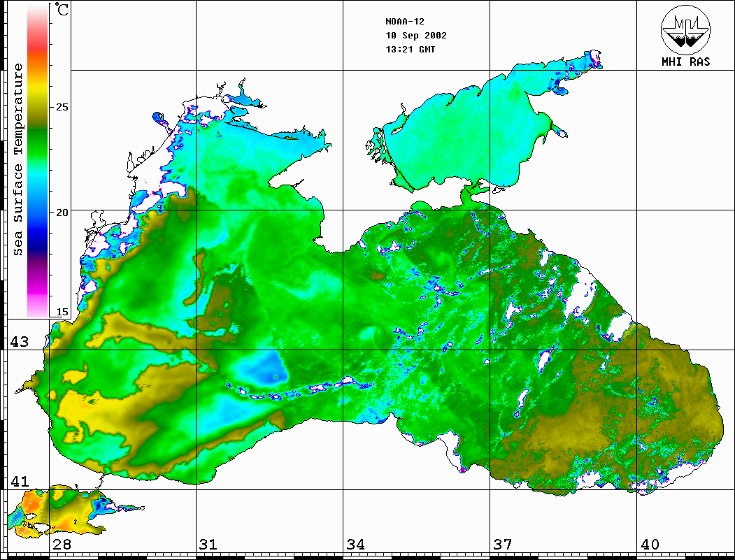The width and height of the screenshot is (735, 560).
Task: Click the MHI RAS logo emblem
Action: click(x=685, y=29)
